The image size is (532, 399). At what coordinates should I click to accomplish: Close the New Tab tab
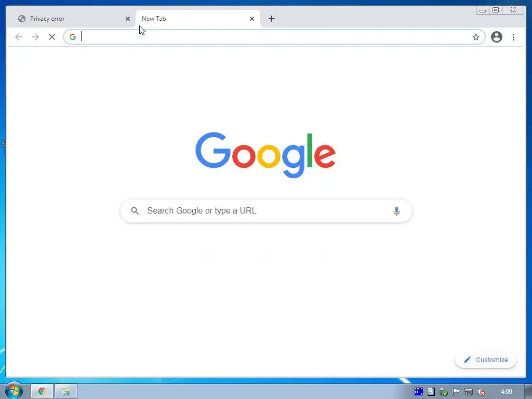coord(252,19)
